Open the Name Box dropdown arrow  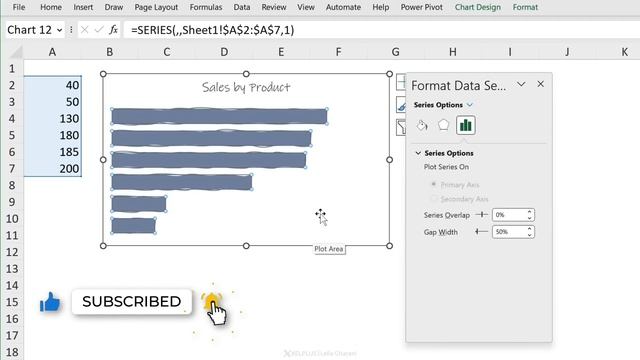[x=59, y=30]
